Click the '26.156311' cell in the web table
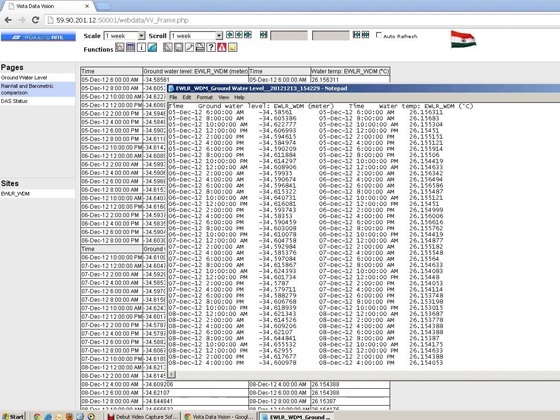Viewport: 560px width, 420px height. (x=350, y=80)
